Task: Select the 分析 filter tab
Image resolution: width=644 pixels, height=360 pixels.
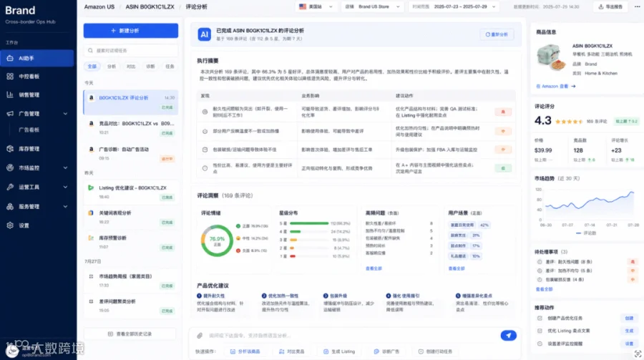Action: [112, 66]
